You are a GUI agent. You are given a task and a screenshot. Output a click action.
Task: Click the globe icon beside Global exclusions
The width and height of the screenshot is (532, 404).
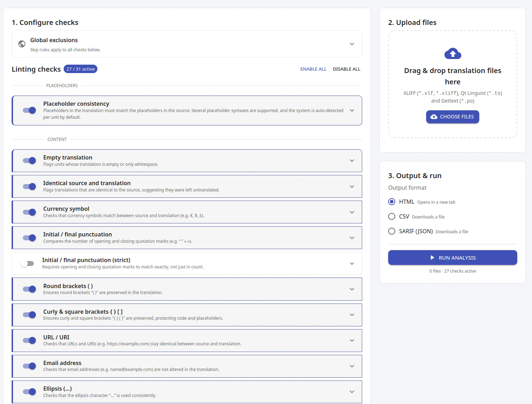[x=22, y=44]
